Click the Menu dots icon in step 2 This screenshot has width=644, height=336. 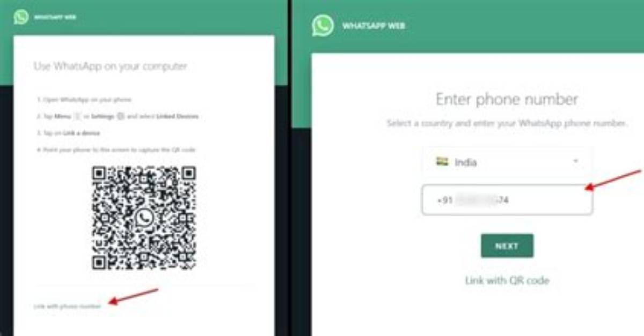77,116
